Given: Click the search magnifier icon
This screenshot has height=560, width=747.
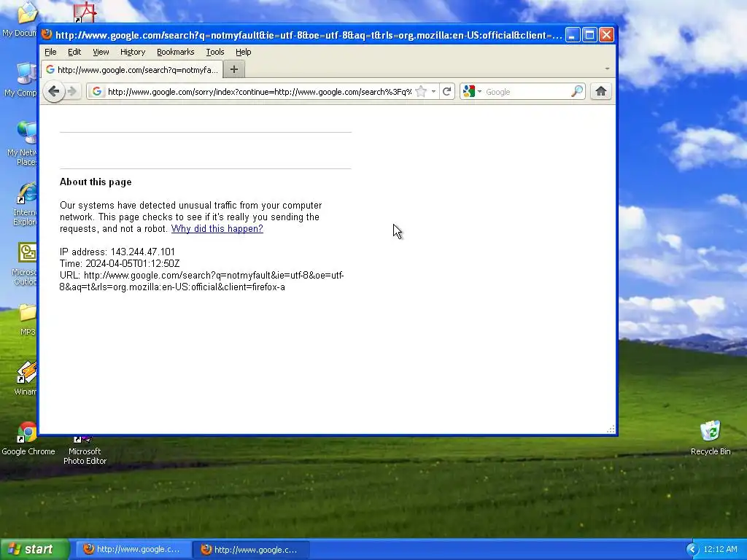Looking at the screenshot, I should (x=577, y=91).
